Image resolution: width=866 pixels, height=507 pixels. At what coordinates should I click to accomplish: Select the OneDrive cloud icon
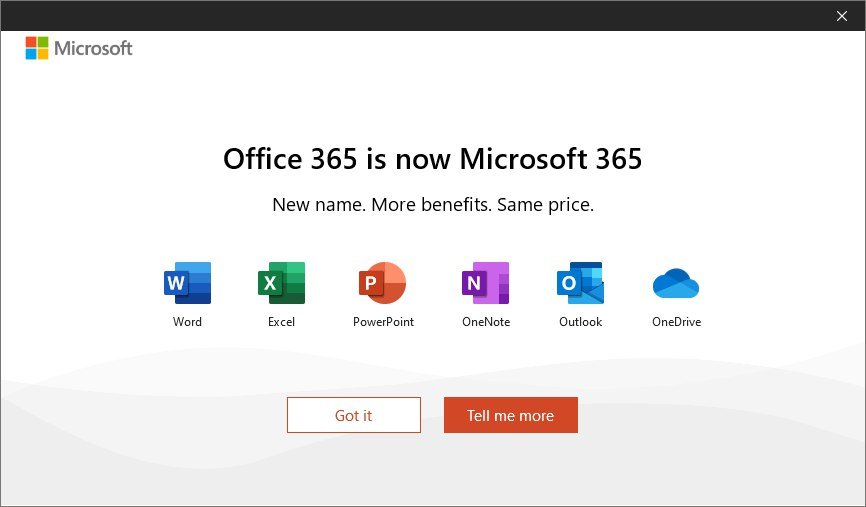coord(676,284)
